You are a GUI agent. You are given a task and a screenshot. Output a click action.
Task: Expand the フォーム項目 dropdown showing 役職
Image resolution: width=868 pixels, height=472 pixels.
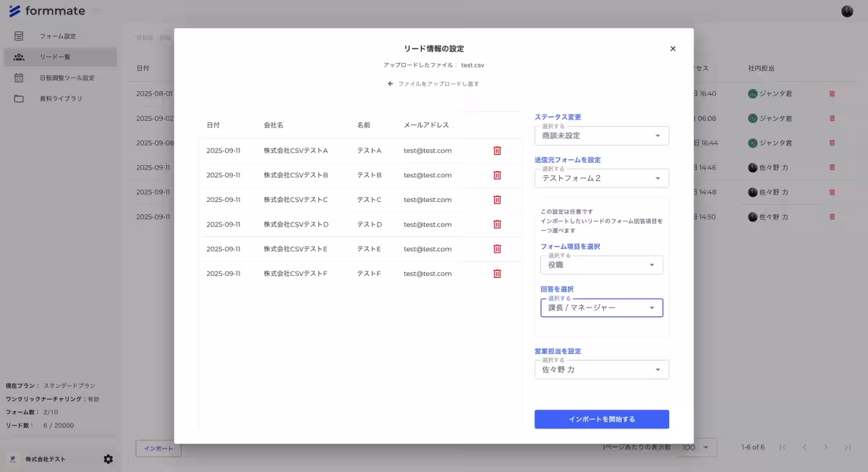tap(602, 264)
